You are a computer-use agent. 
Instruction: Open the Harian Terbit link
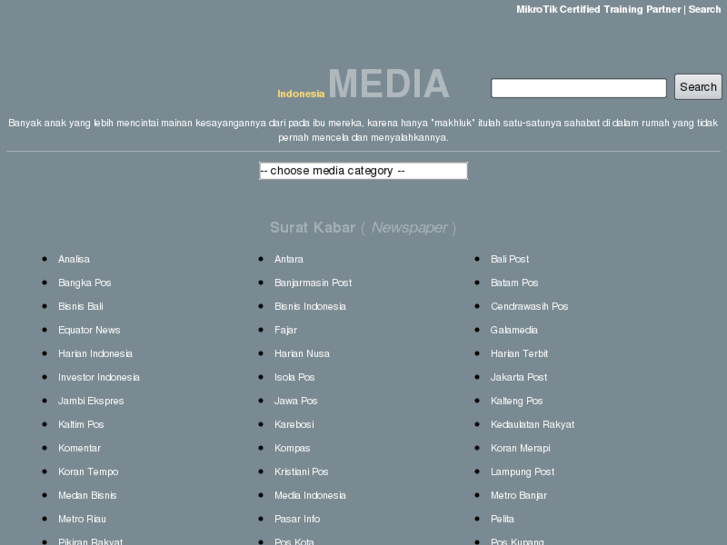[519, 354]
